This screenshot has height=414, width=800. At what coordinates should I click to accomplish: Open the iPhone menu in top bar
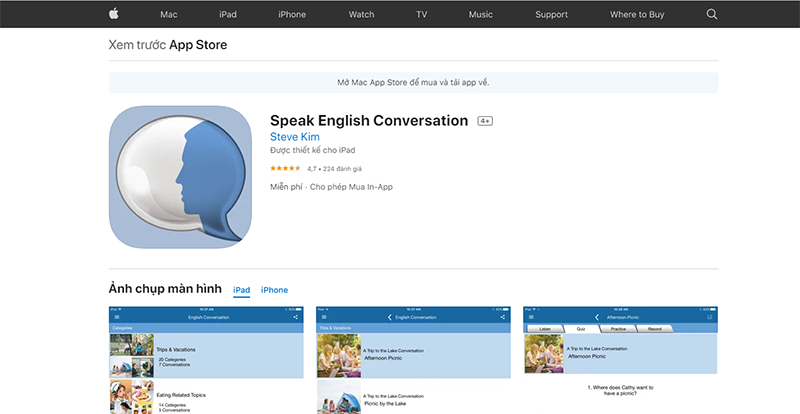coord(292,14)
